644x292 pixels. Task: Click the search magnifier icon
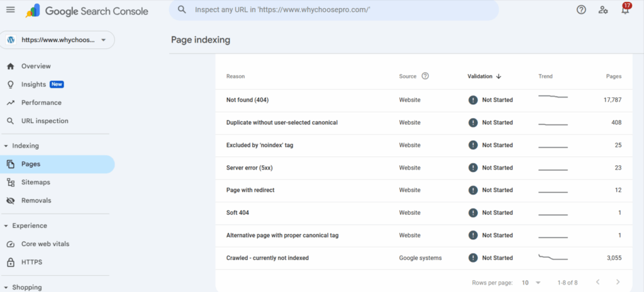coord(182,10)
